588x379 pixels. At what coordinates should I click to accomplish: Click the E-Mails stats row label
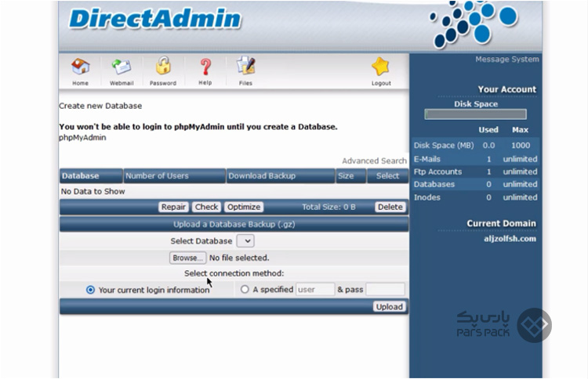[426, 159]
